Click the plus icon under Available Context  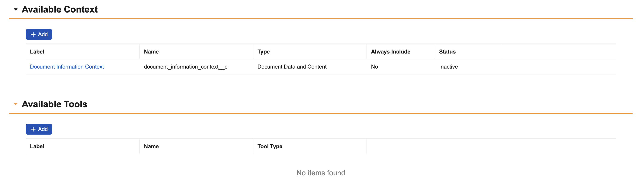coord(33,34)
